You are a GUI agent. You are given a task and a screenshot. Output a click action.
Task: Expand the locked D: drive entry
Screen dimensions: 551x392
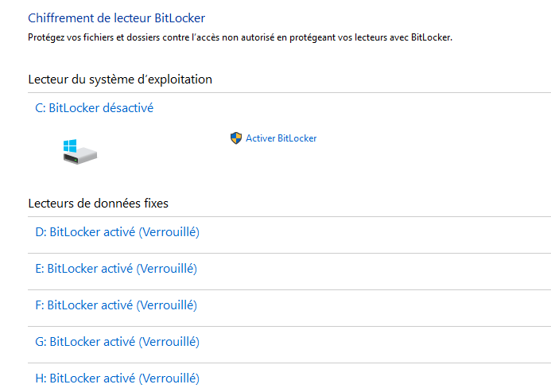pyautogui.click(x=117, y=232)
